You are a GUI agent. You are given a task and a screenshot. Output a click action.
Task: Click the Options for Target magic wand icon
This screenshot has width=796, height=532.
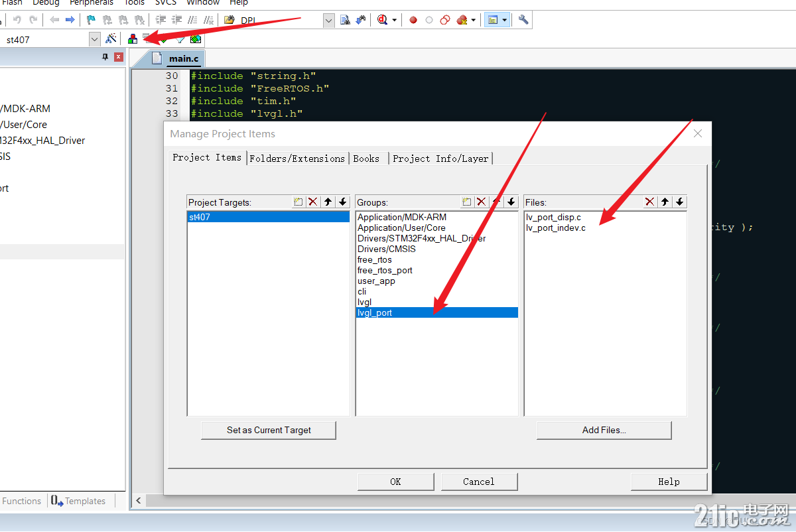point(111,39)
